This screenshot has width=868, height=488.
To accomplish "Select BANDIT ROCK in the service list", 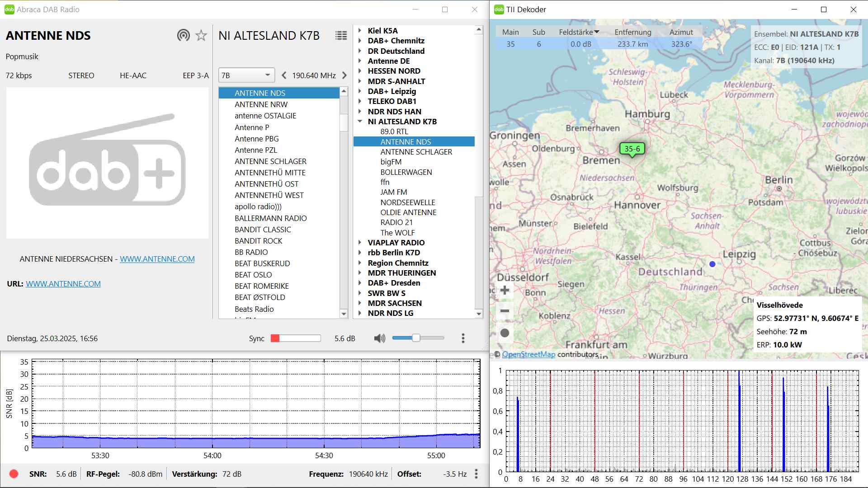I will 258,241.
